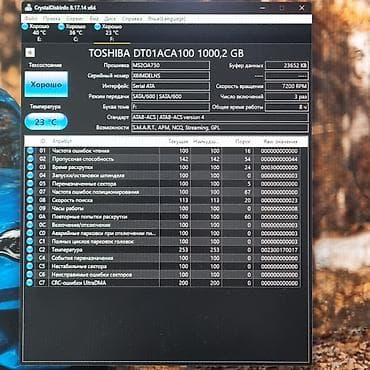Screen dimensions: 370x370
Task: Click the Наихудшее column header
Action: pyautogui.click(x=206, y=141)
